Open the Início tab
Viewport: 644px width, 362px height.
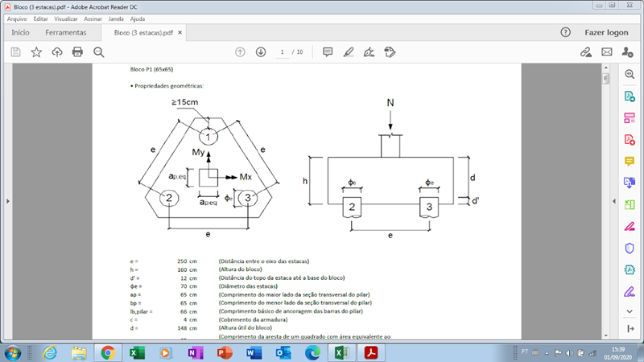(x=20, y=32)
